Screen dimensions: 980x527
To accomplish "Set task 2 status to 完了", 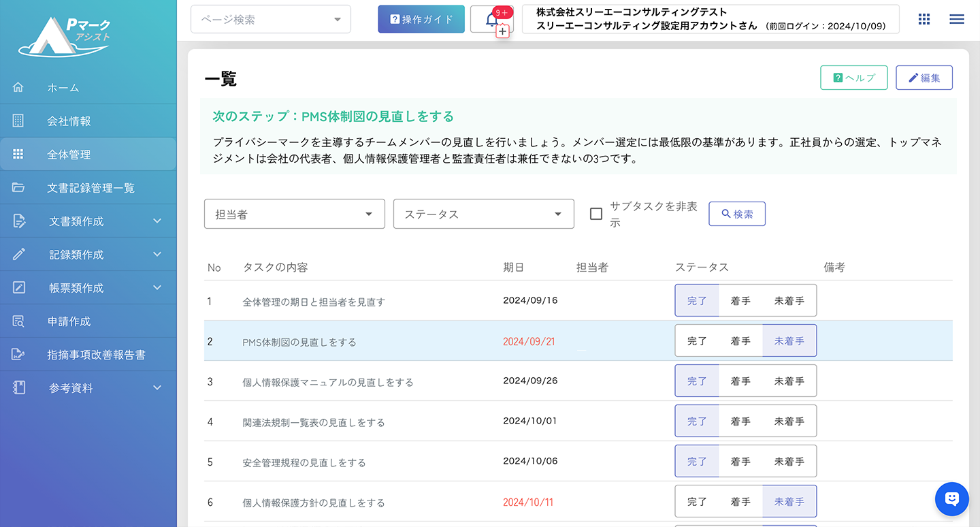I will point(697,341).
